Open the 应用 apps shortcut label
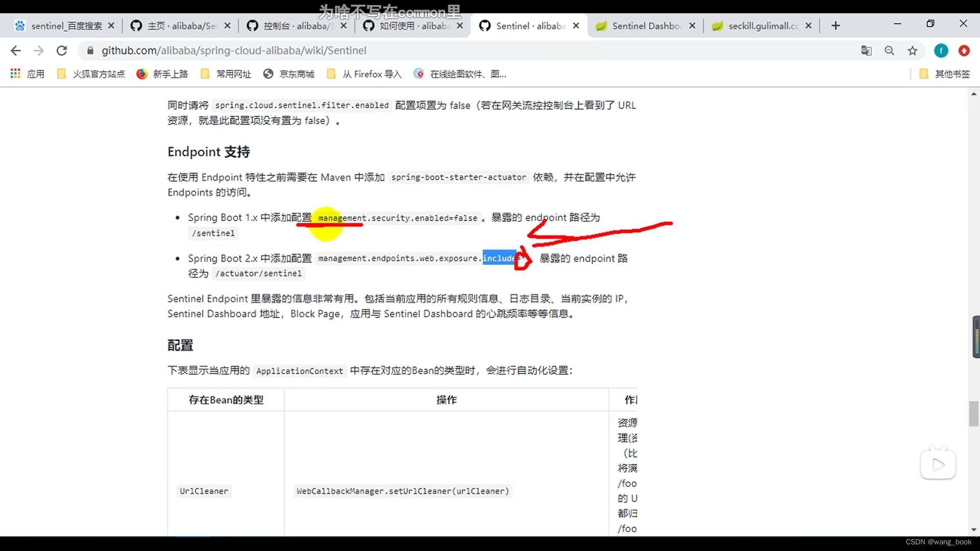The image size is (980, 551). coord(36,74)
